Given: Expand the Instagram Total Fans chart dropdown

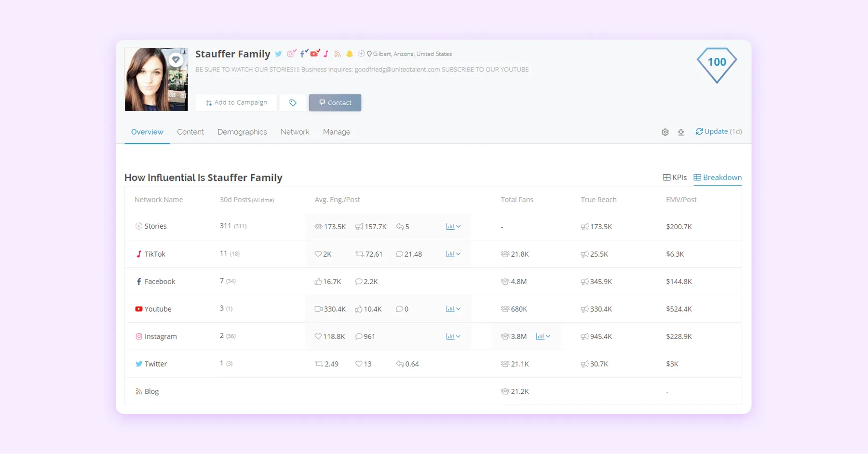Looking at the screenshot, I should tap(543, 336).
